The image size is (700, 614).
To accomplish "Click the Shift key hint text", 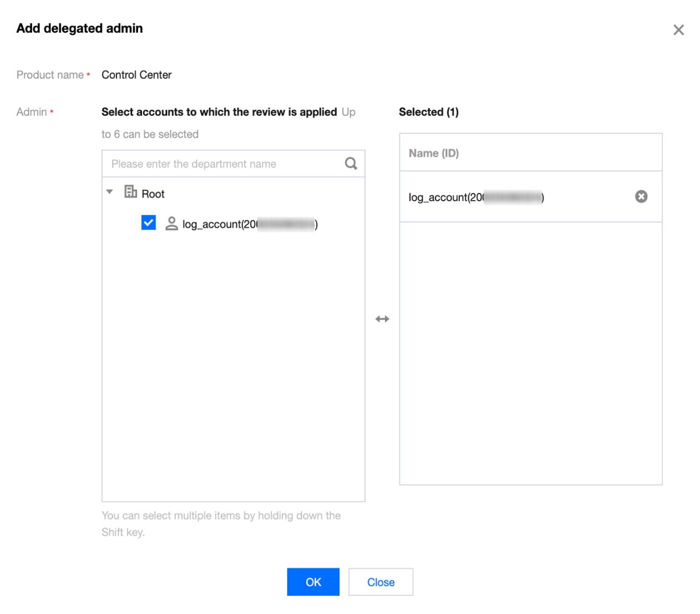I will pyautogui.click(x=221, y=524).
